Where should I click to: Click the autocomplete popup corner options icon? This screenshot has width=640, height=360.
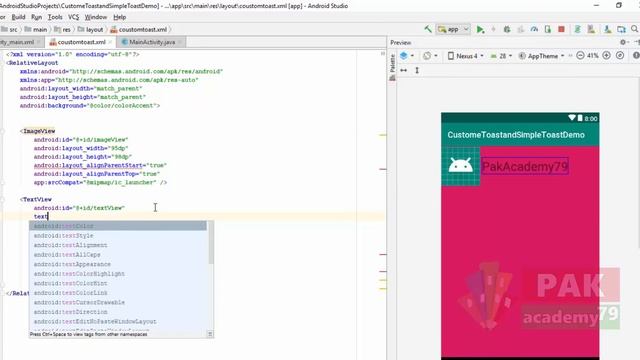[210, 334]
